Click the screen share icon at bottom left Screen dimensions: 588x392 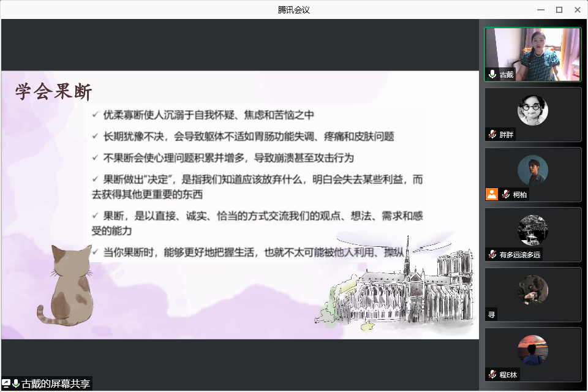pos(6,384)
